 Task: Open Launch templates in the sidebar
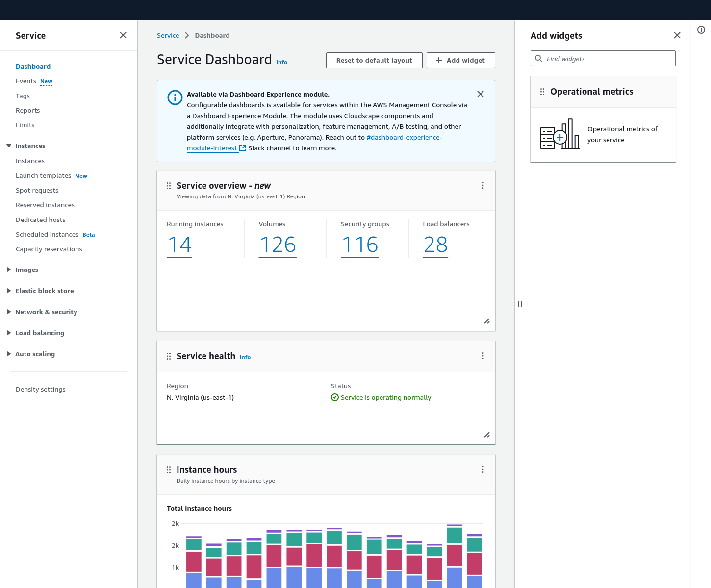click(43, 175)
